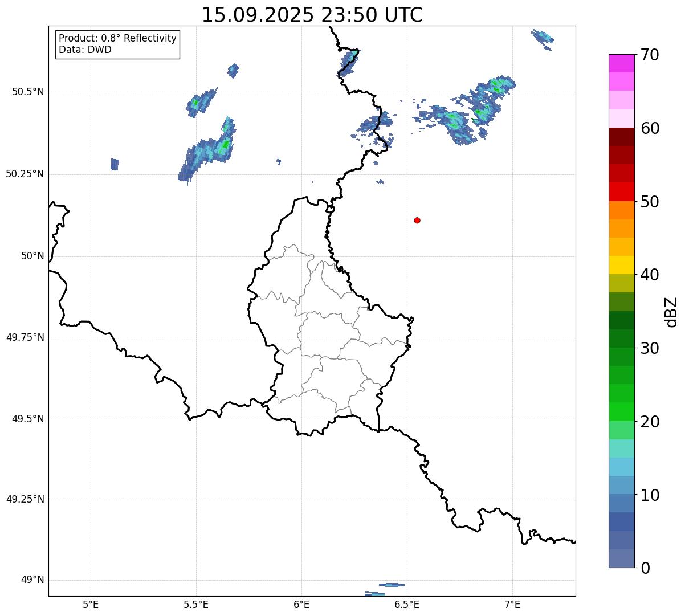Click the 6°E longitude label

pyautogui.click(x=301, y=604)
